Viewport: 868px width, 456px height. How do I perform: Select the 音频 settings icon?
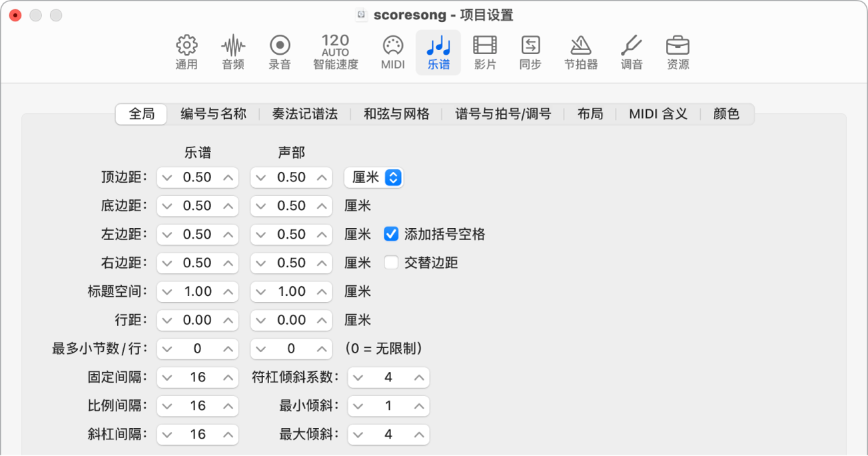pos(232,52)
